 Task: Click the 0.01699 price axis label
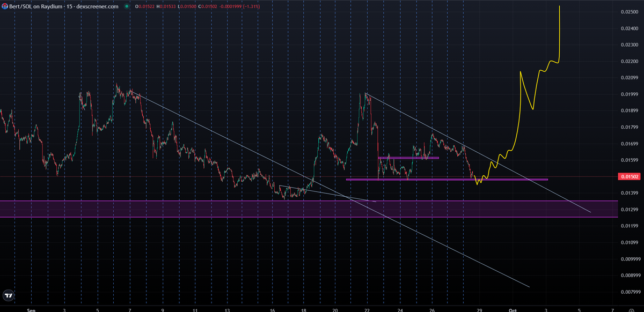pyautogui.click(x=630, y=144)
